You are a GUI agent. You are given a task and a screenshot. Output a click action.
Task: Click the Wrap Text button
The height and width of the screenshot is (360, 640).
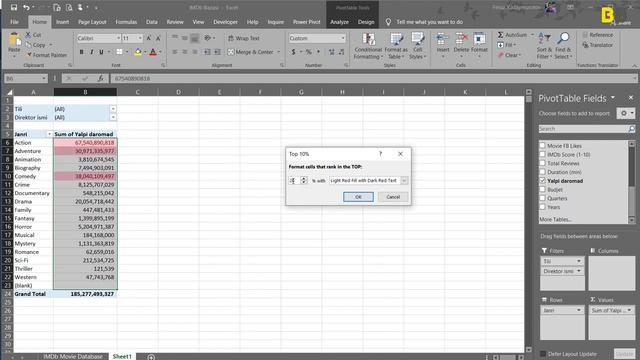(x=244, y=38)
